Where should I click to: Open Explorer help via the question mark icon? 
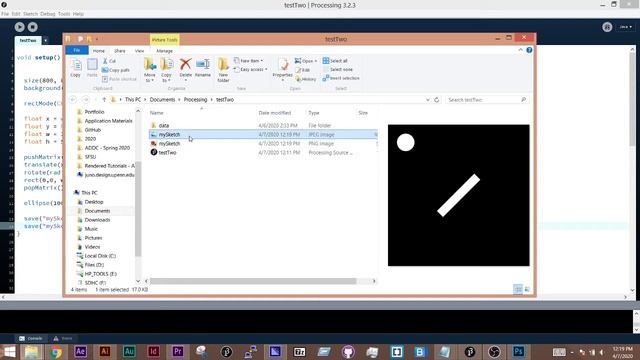pos(529,50)
